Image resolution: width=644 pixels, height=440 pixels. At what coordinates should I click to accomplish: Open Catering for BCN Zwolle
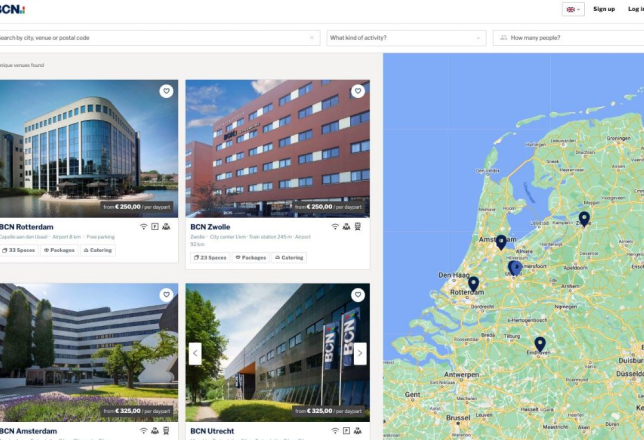coord(289,258)
